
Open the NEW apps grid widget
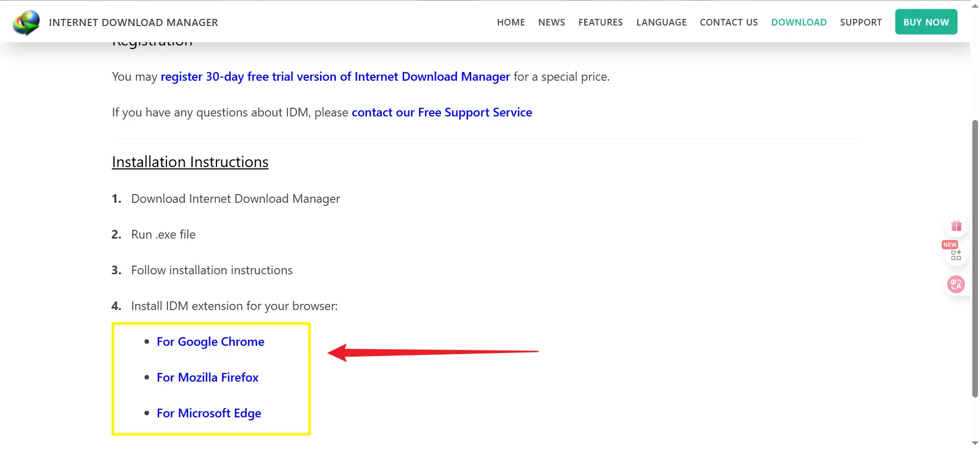tap(955, 254)
